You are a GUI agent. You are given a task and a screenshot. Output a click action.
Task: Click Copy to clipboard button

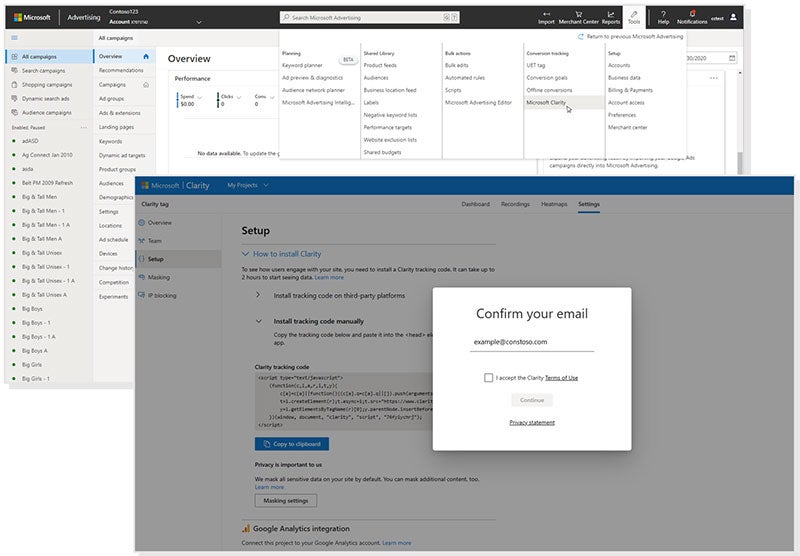[292, 444]
